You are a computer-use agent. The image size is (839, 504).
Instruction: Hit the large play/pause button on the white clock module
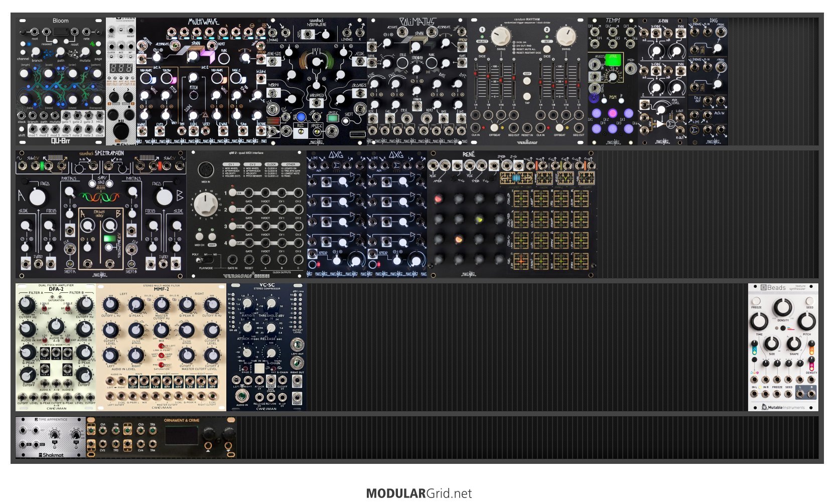point(120,130)
